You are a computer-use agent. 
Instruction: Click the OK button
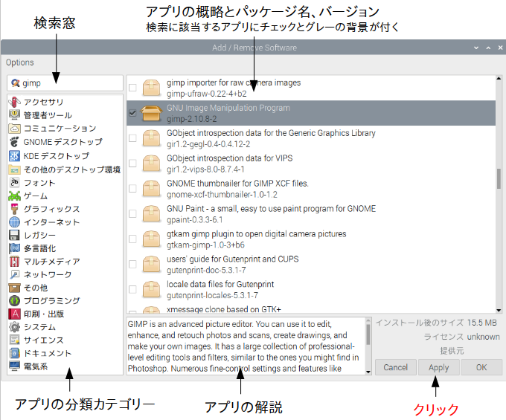pyautogui.click(x=481, y=367)
